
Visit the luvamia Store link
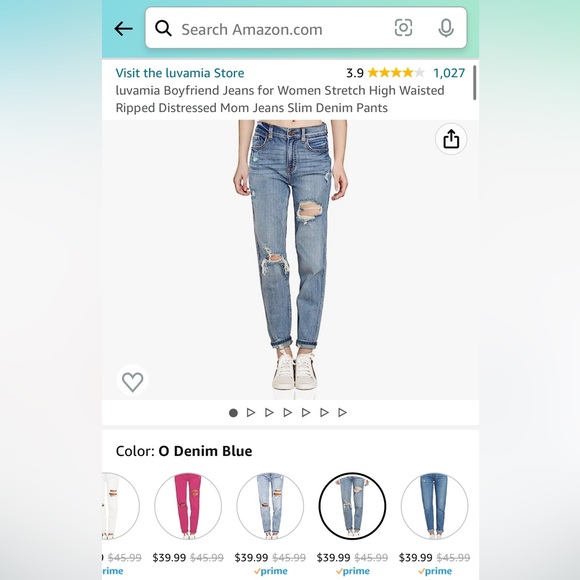pyautogui.click(x=180, y=73)
